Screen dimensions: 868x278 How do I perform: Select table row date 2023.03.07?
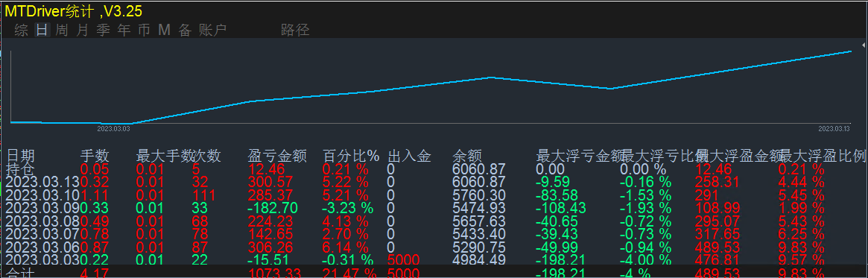pos(42,234)
